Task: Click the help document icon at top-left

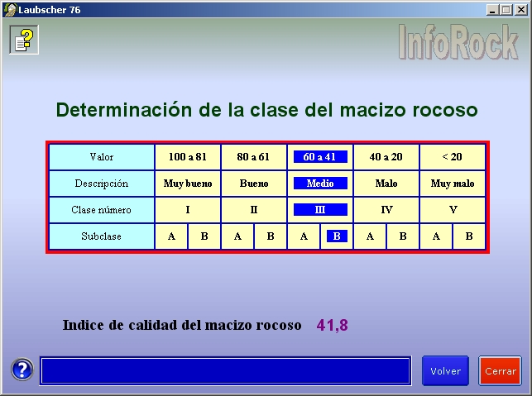Action: pos(24,39)
